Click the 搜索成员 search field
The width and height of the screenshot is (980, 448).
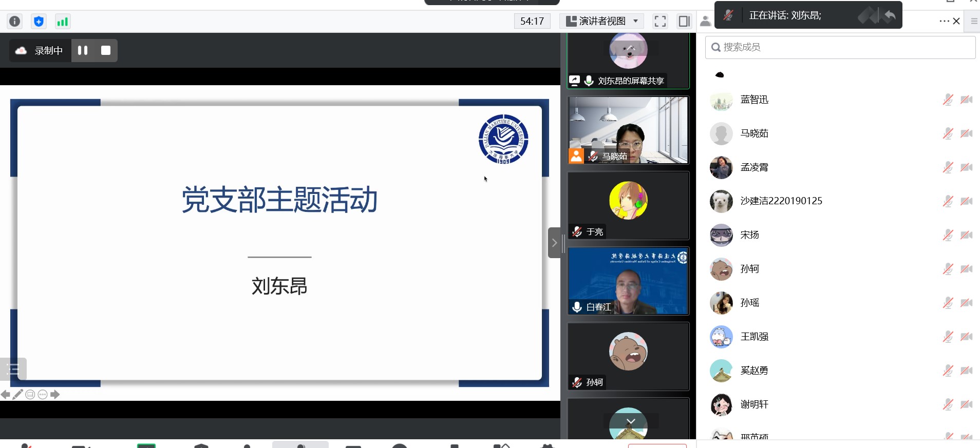tap(840, 47)
